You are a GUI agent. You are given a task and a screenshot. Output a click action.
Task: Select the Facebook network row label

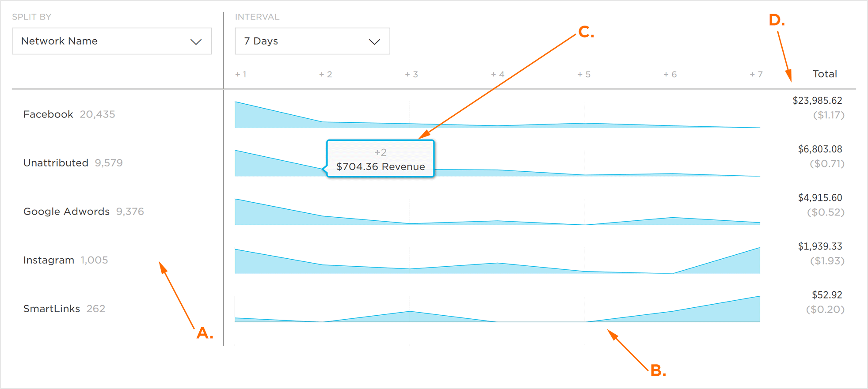point(48,114)
